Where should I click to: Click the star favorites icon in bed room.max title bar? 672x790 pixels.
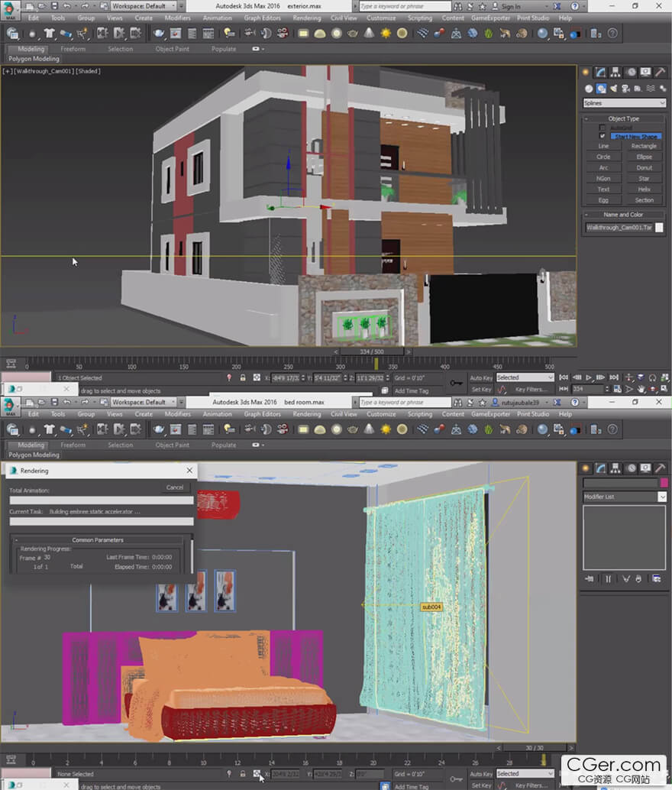[483, 402]
